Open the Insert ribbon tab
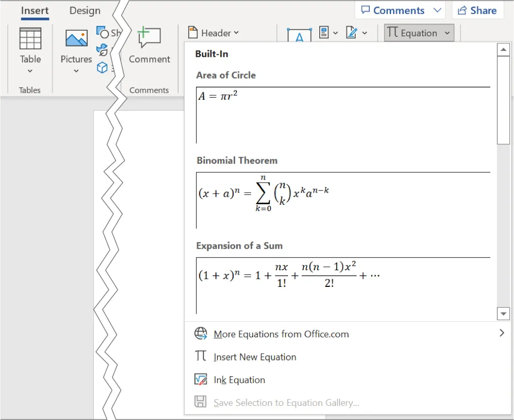Viewport: 514px width, 420px height. tap(34, 10)
